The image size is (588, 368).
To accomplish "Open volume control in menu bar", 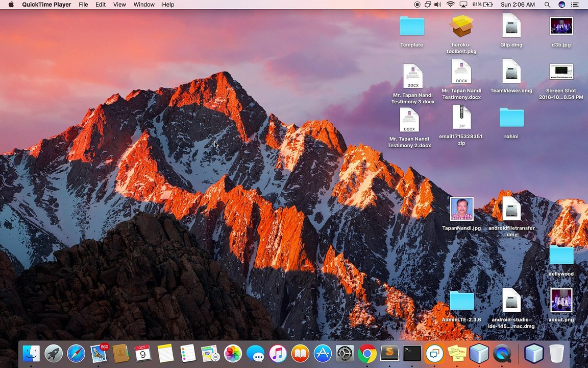I will (437, 5).
